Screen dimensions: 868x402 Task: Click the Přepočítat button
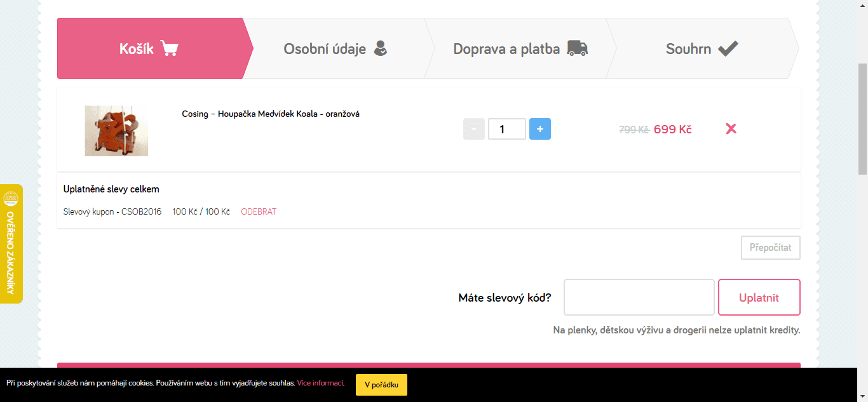(x=770, y=247)
